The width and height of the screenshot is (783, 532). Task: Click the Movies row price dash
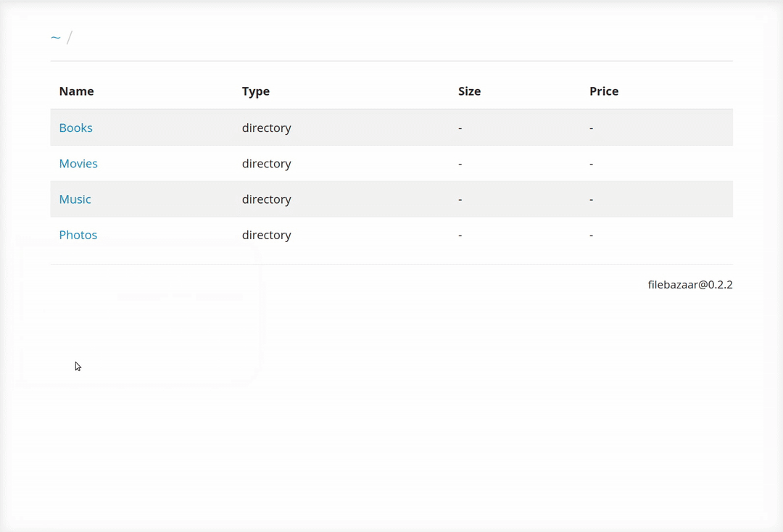(592, 163)
